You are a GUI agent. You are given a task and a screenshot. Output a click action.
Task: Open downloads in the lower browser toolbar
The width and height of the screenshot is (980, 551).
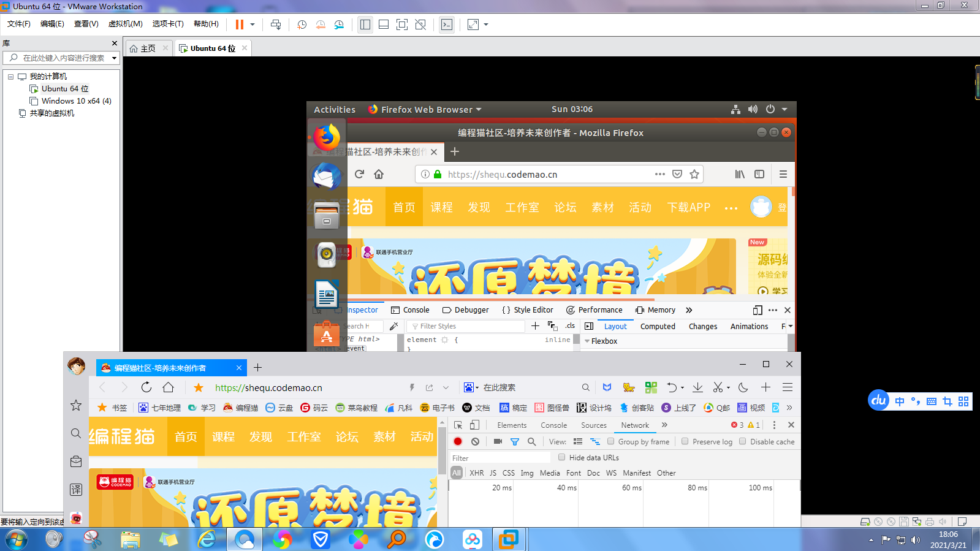point(697,387)
